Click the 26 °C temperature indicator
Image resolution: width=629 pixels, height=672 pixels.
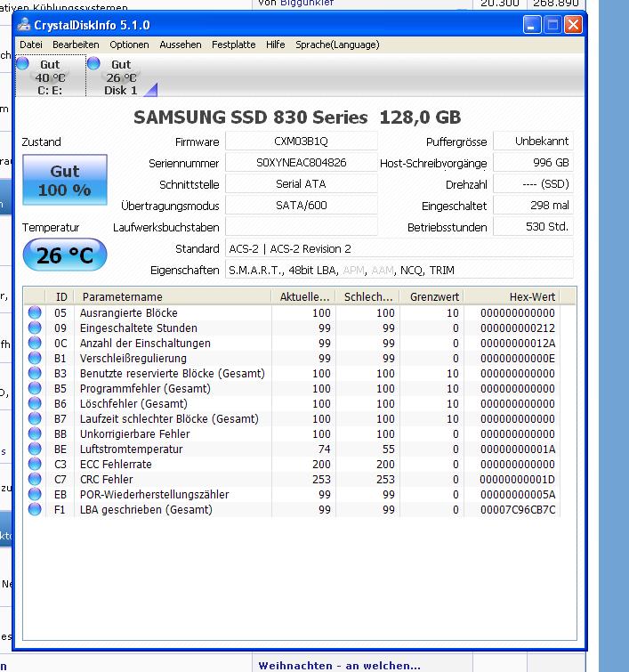pyautogui.click(x=65, y=255)
